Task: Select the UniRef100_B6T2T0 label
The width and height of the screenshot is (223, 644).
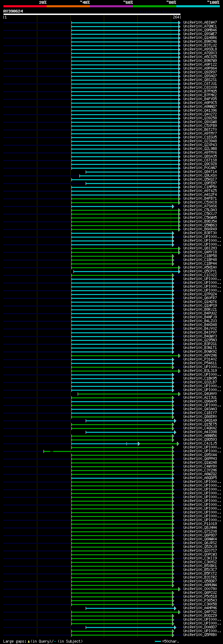Action: click(200, 129)
